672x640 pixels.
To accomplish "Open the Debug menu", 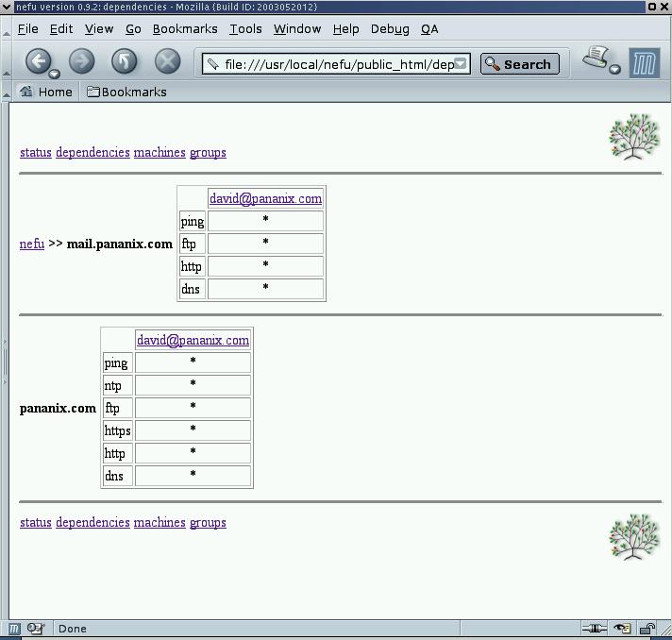I will coord(390,29).
